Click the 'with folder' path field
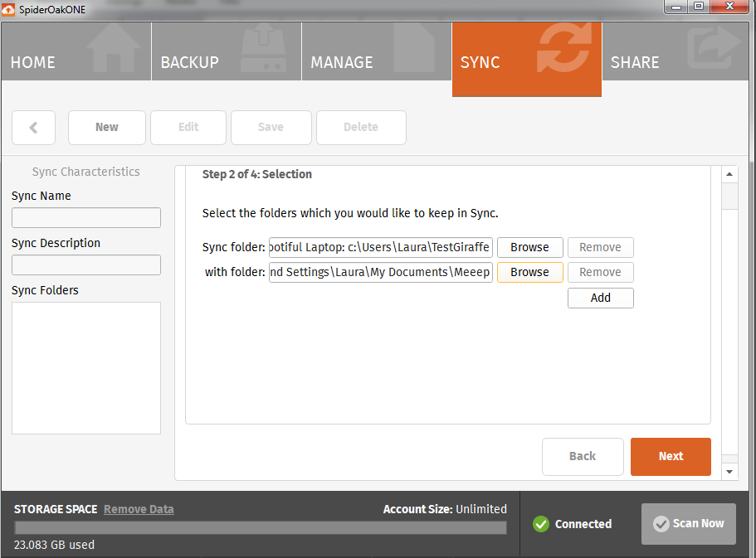Viewport: 756px width, 558px height. 381,272
